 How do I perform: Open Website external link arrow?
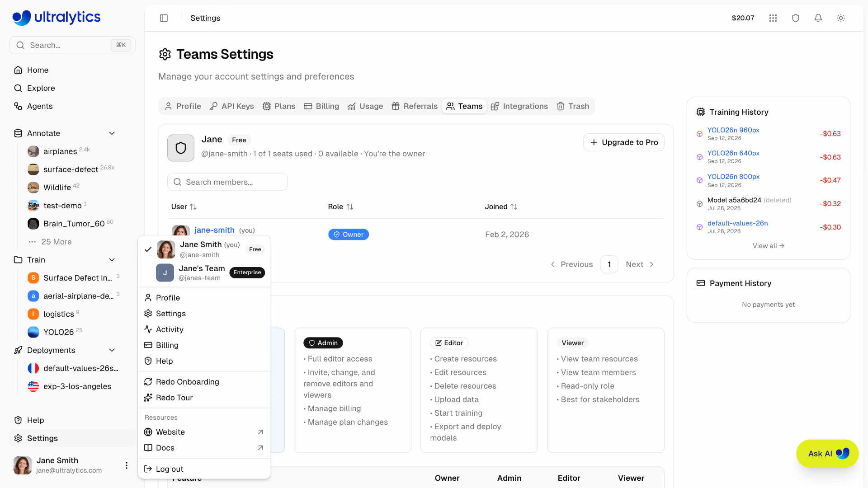(260, 432)
